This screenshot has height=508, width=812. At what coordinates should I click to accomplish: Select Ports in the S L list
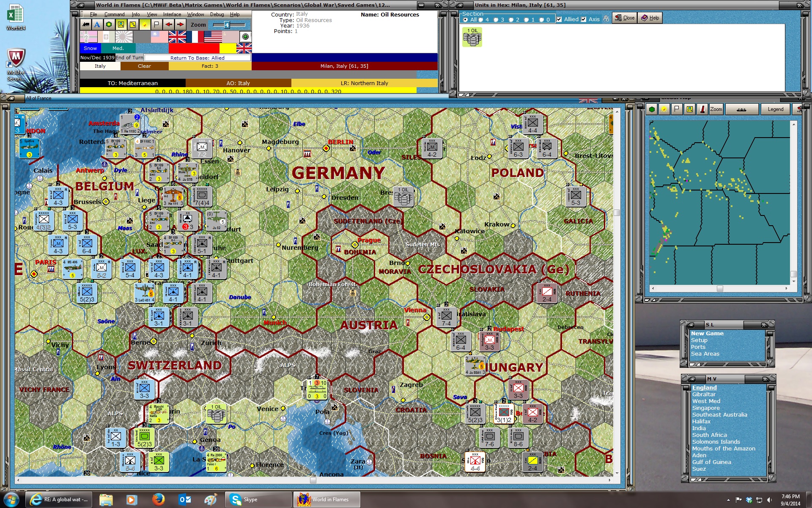pos(698,347)
